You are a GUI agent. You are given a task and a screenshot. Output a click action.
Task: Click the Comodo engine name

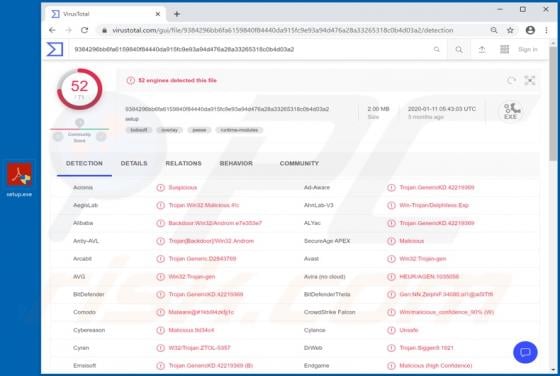84,312
